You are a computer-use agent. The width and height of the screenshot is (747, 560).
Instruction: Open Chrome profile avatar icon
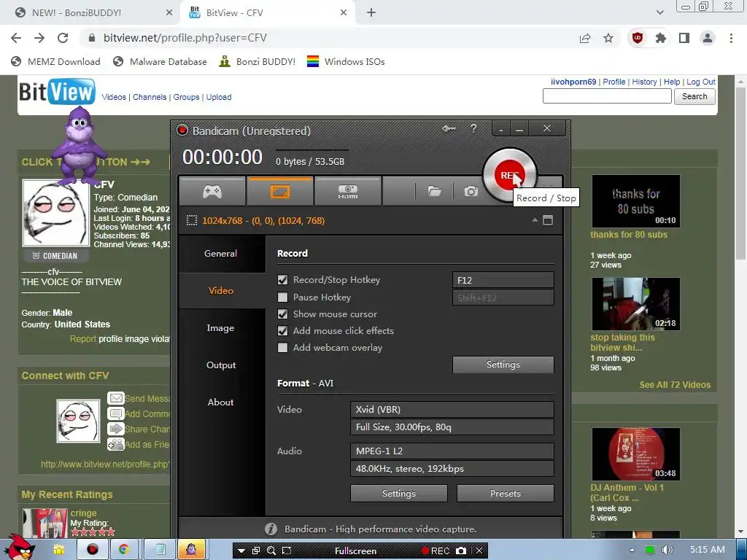[x=708, y=38]
